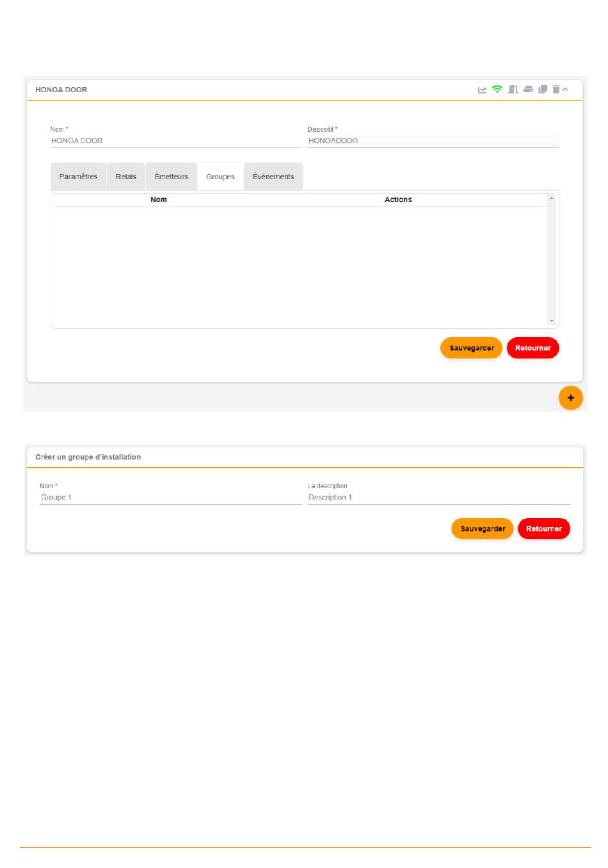Collapse the HONOA DOOR panel chevron

click(565, 90)
